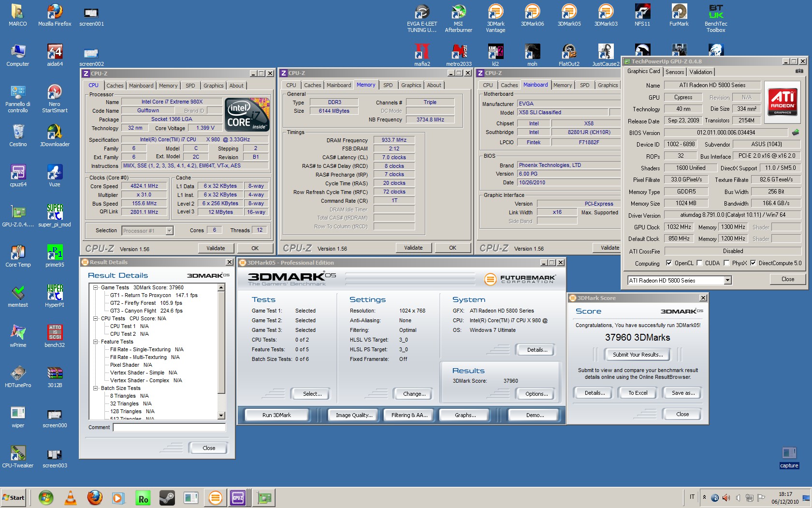Launch MSI Afterburner from the desktop
The width and height of the screenshot is (812, 508).
coord(458,18)
